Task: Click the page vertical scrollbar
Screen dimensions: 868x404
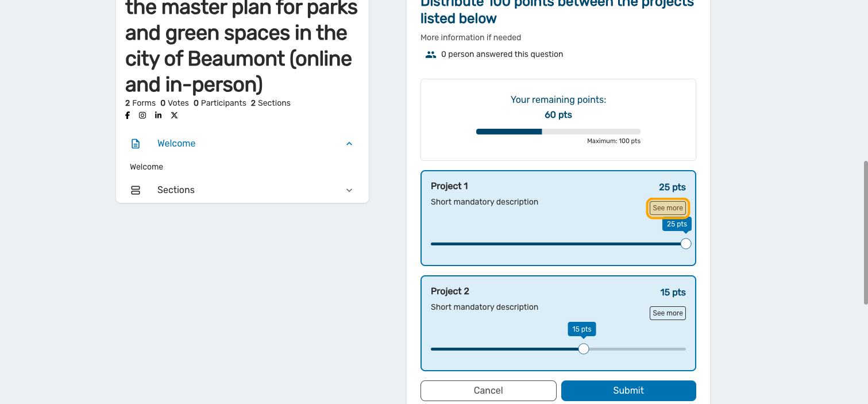Action: click(865, 233)
